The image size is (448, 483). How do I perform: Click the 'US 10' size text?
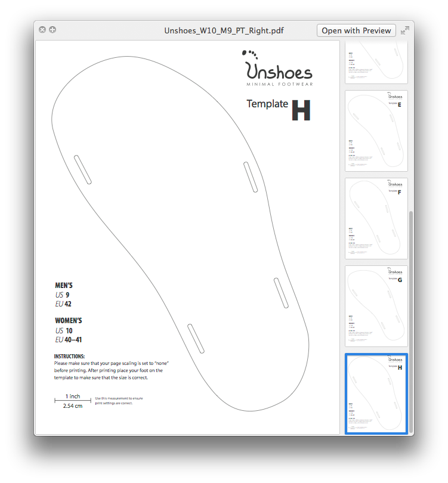(64, 331)
